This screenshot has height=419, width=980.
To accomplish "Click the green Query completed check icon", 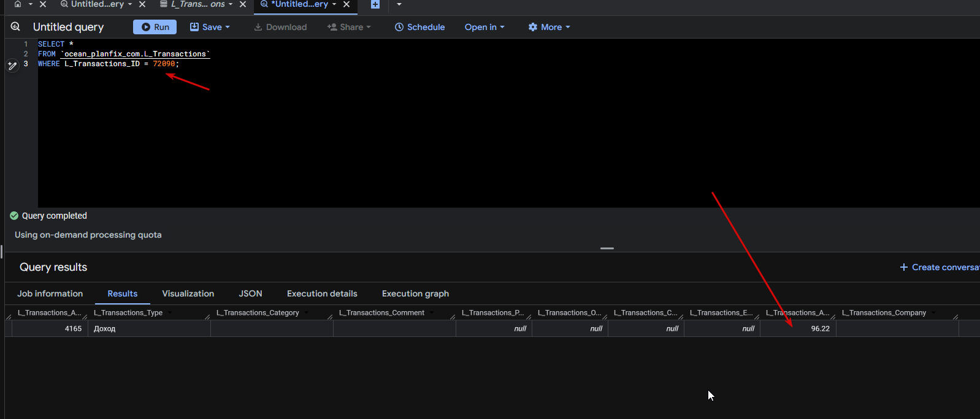I will 14,216.
